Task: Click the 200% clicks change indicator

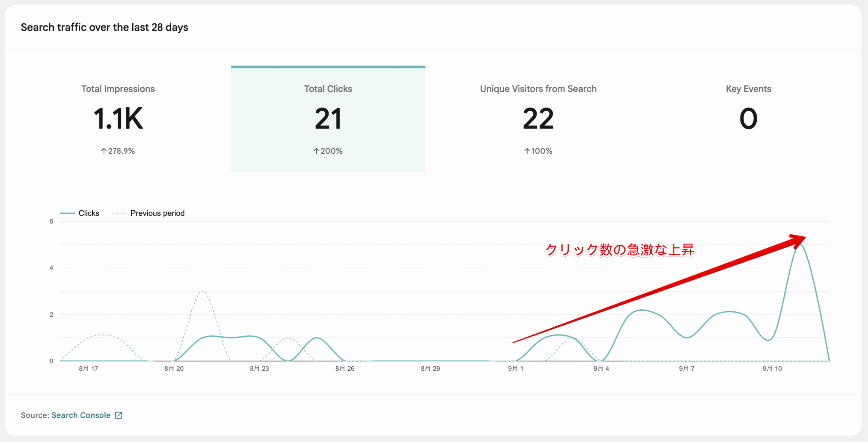Action: point(328,151)
